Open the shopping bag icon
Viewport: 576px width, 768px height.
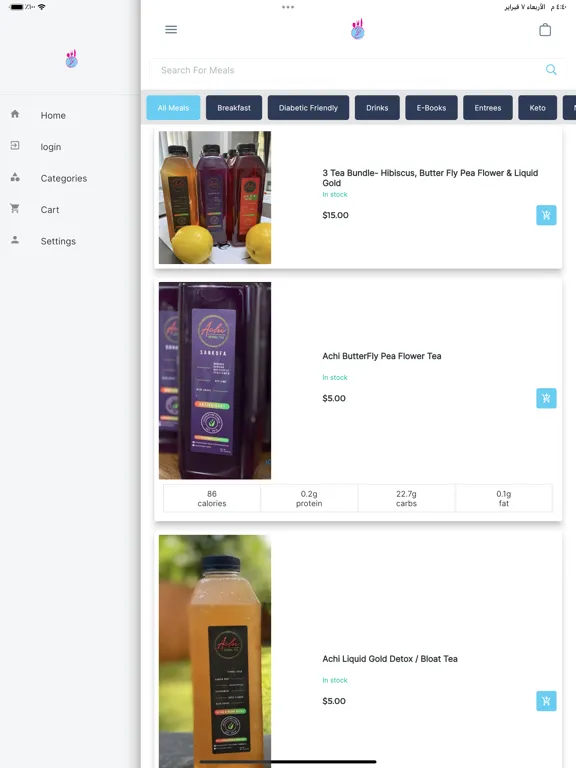[x=545, y=30]
